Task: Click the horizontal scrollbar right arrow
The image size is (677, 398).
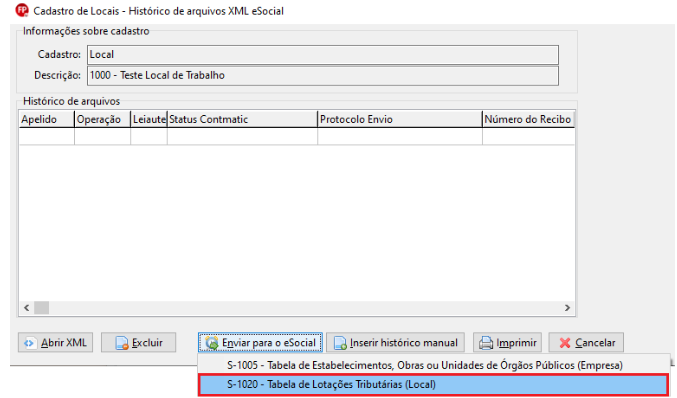Action: click(x=567, y=308)
